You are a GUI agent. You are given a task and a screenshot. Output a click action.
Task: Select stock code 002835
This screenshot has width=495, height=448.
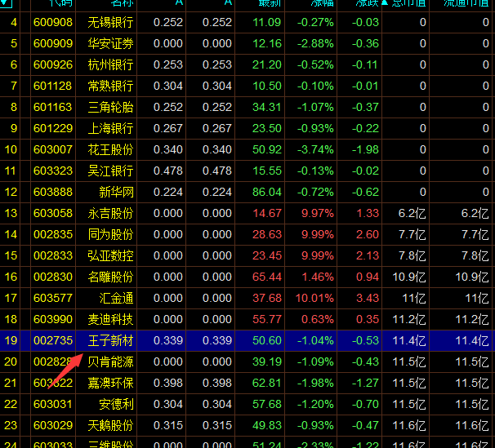(53, 234)
